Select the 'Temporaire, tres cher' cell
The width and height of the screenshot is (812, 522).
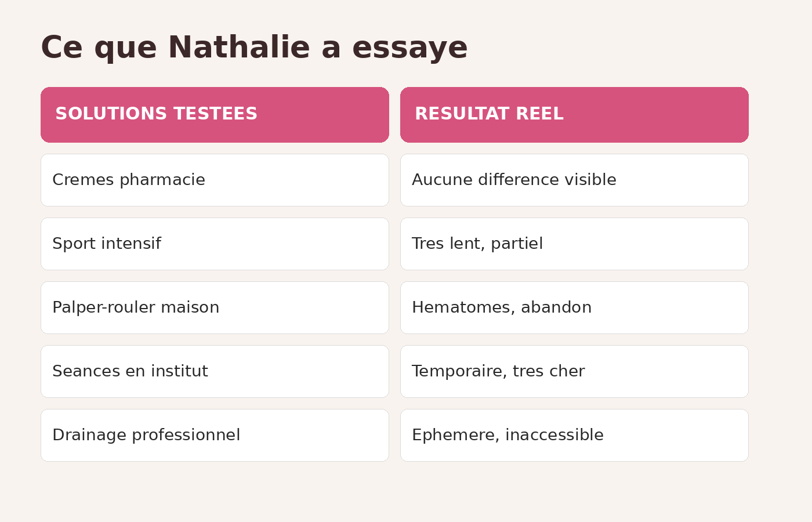tap(574, 371)
